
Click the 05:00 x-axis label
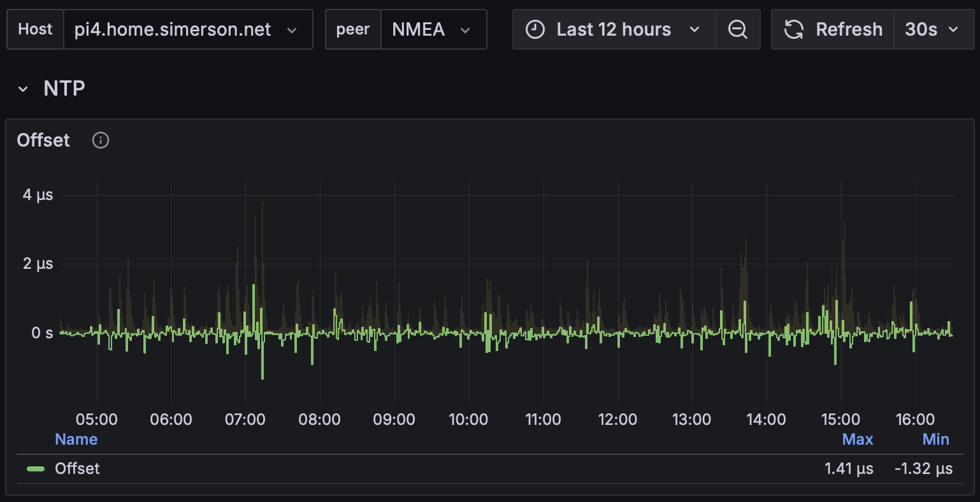click(97, 420)
